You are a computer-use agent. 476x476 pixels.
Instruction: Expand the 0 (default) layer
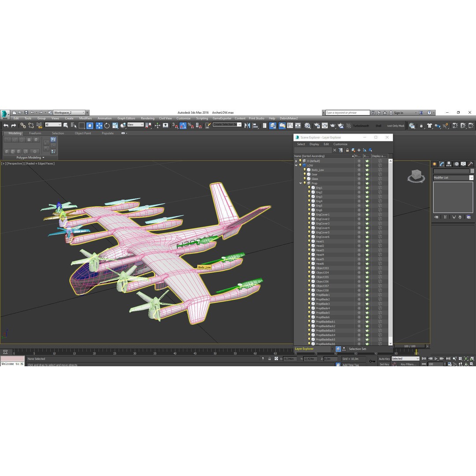[x=296, y=161]
